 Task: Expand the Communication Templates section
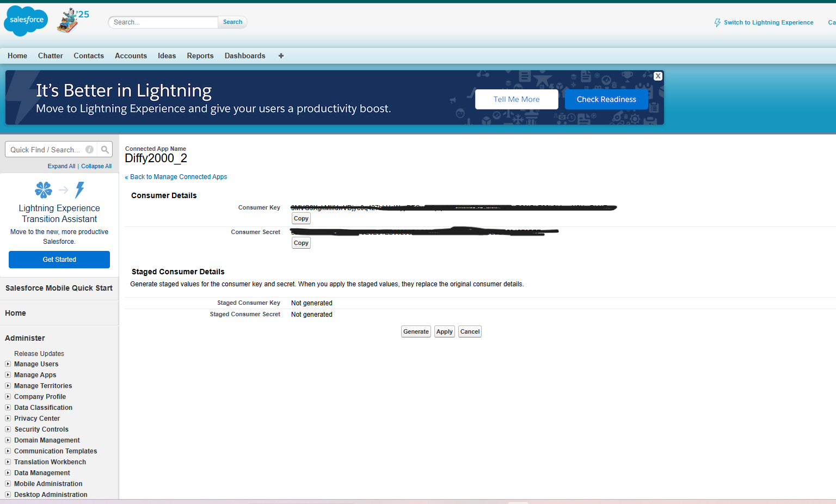[8, 451]
